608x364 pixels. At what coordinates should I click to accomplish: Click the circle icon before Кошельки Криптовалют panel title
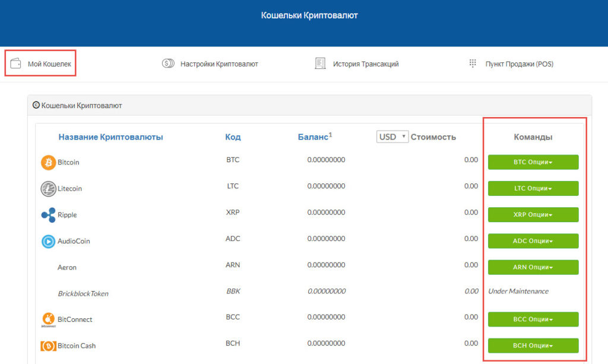point(36,105)
